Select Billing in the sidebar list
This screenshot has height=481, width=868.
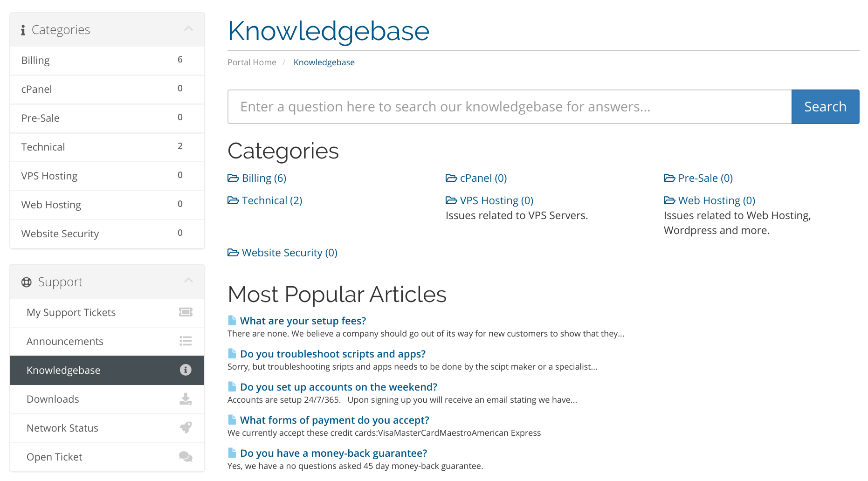[x=107, y=61]
